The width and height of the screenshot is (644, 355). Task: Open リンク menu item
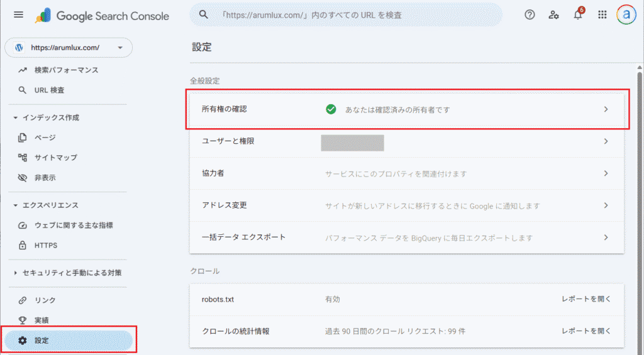pos(45,300)
